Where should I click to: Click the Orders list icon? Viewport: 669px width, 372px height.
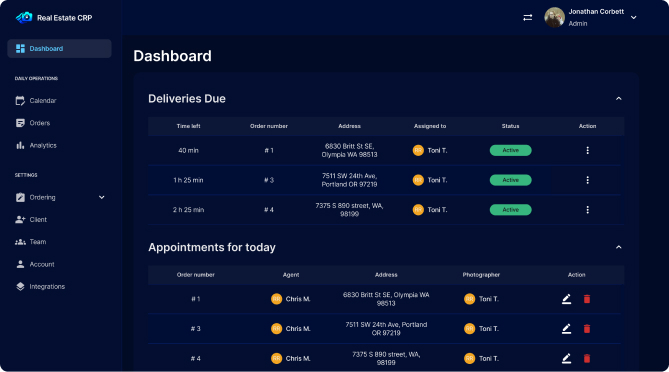click(x=20, y=123)
